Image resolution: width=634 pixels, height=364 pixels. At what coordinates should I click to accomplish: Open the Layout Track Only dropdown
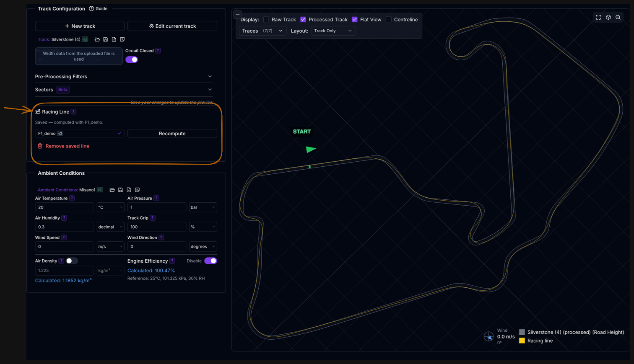point(333,31)
